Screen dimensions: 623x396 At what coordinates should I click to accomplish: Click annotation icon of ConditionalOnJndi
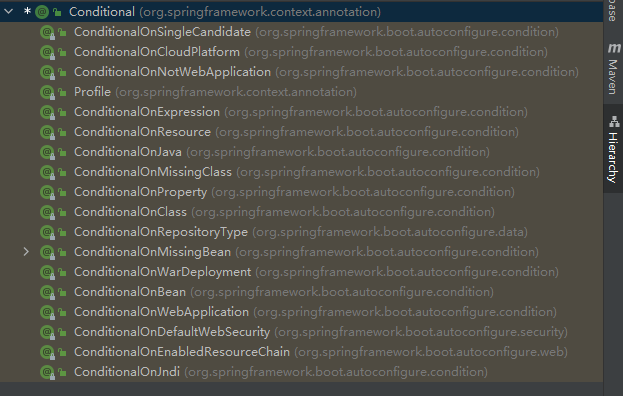47,372
